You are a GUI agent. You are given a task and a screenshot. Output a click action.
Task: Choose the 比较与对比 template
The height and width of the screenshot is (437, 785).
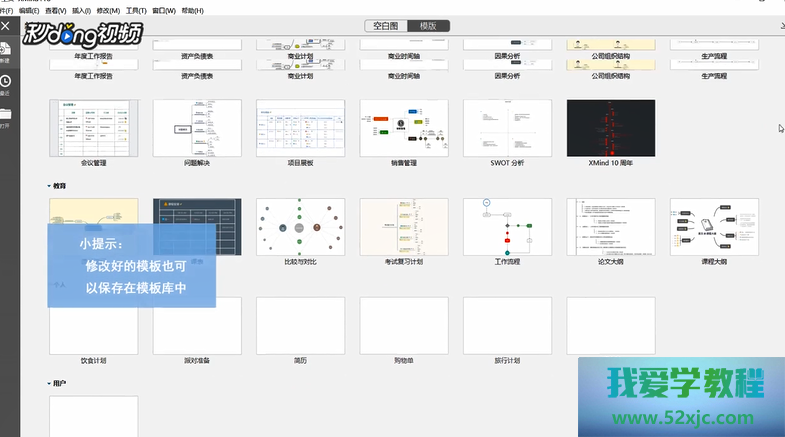(300, 227)
